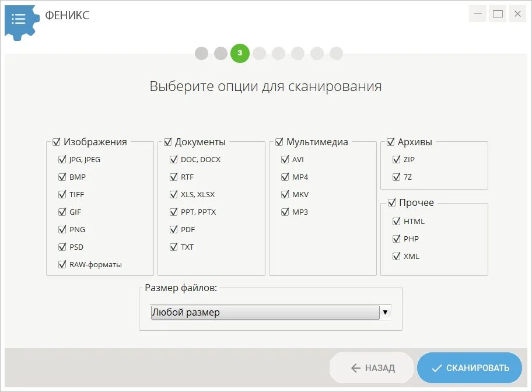Start scanning with the СКАНИРОВАТЬ button

click(x=469, y=368)
